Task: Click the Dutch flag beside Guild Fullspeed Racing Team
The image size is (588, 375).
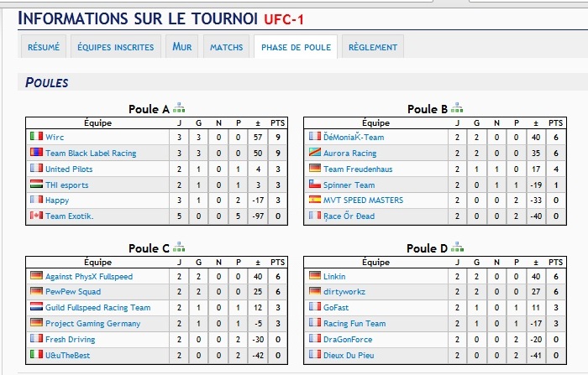Action: point(36,306)
